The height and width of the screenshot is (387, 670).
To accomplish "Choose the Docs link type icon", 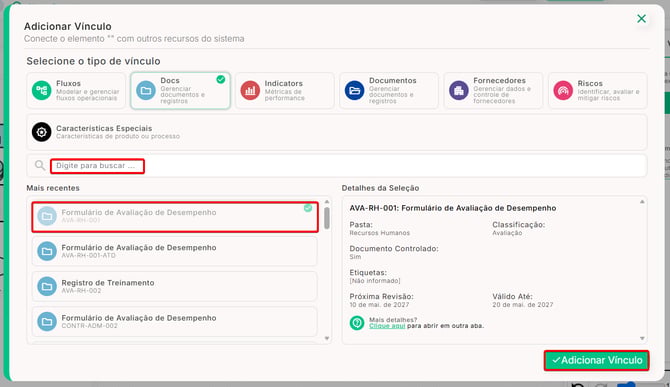I will point(146,91).
